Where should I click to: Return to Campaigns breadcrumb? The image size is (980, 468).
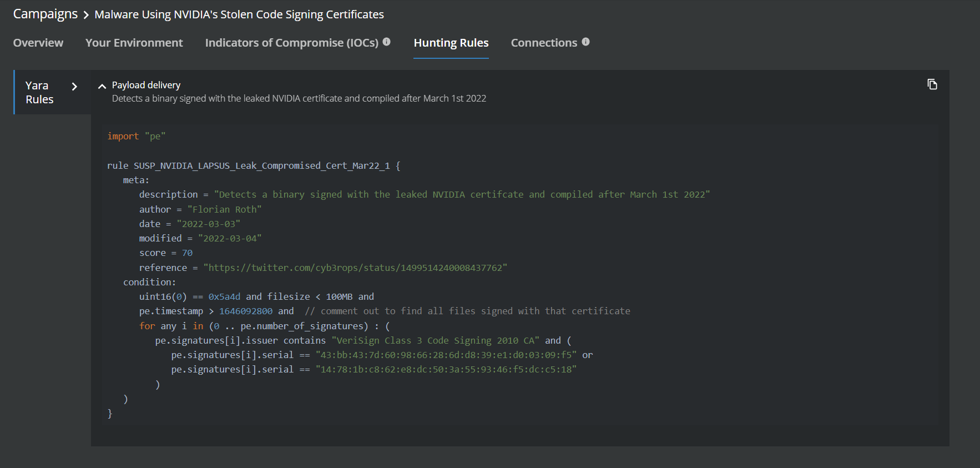click(46, 14)
